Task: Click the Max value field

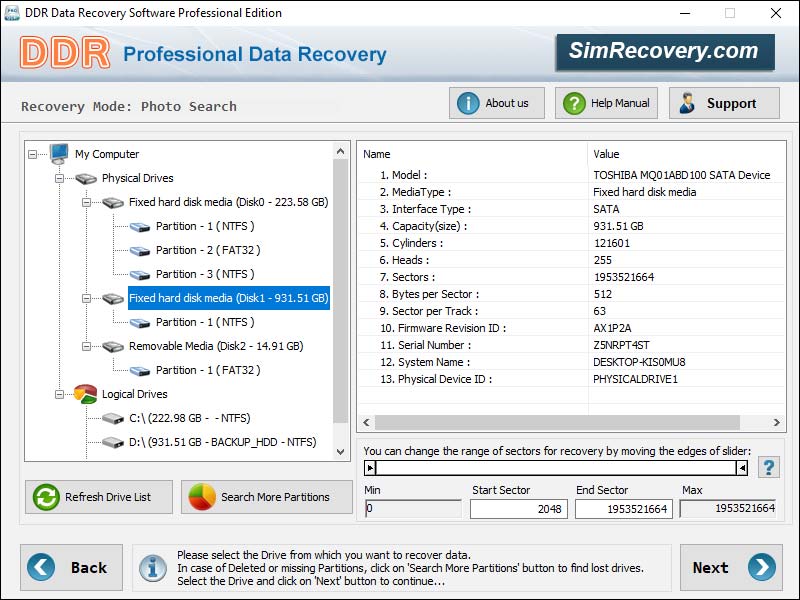Action: pos(728,508)
